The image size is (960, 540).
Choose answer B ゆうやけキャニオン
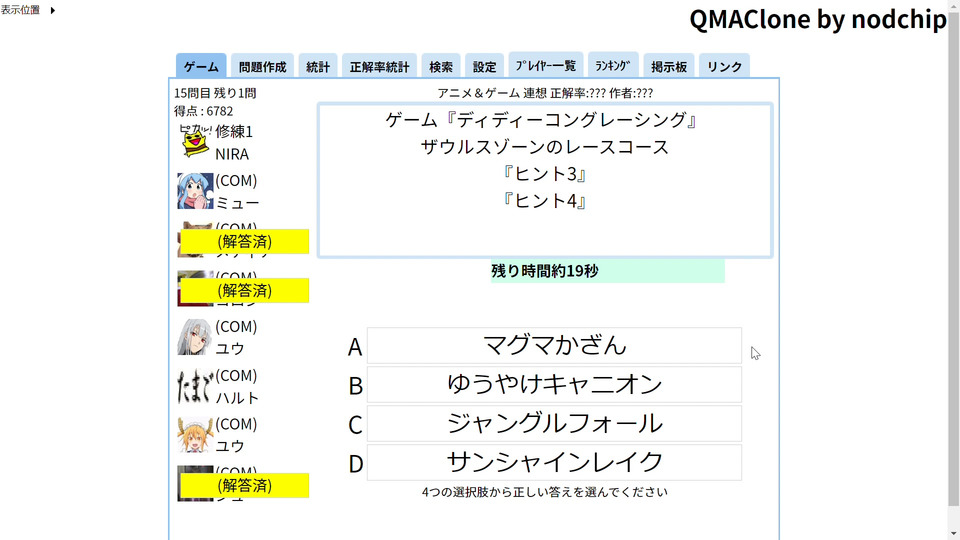[x=554, y=384]
